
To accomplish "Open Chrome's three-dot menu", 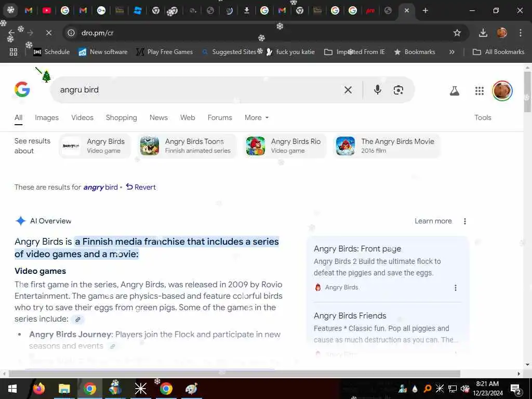I will pos(520,33).
